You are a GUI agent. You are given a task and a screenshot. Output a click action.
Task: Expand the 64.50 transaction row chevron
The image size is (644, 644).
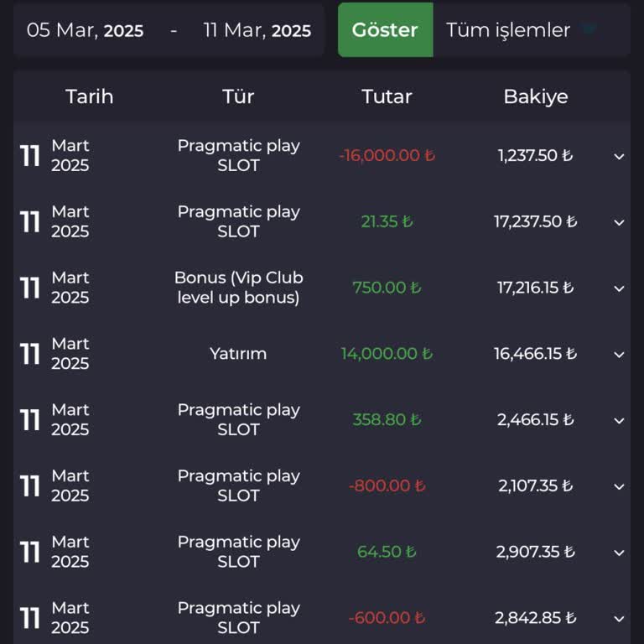(619, 553)
